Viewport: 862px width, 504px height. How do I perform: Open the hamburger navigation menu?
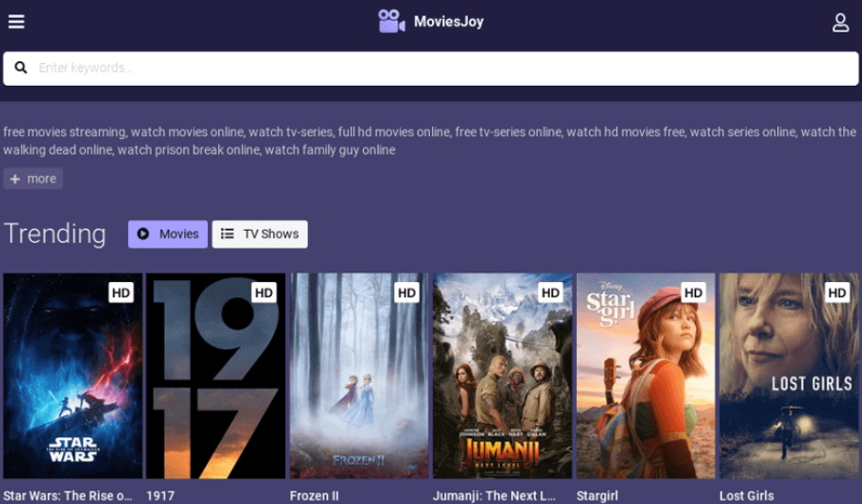16,22
